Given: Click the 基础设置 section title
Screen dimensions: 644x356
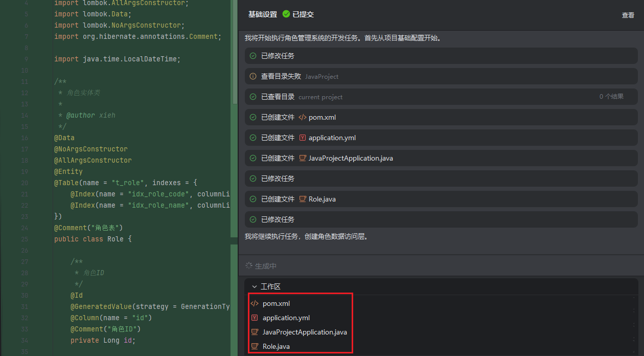Looking at the screenshot, I should [262, 14].
